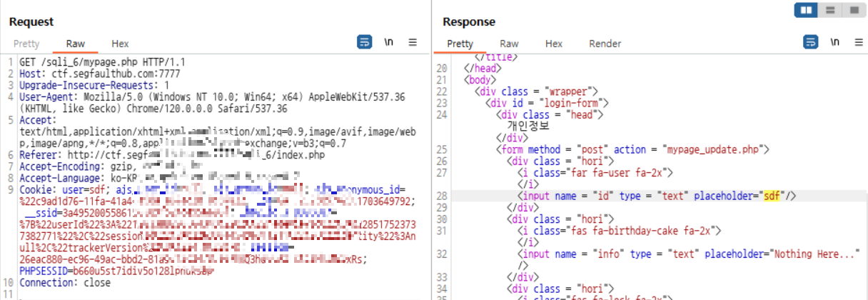868x300 pixels.
Task: Click the fa-birthday-cake icon class line
Action: point(620,231)
